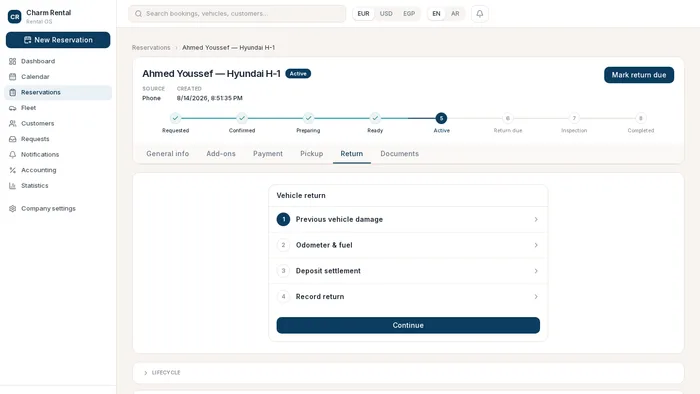The width and height of the screenshot is (700, 394).
Task: Click the Continue button
Action: pos(408,325)
